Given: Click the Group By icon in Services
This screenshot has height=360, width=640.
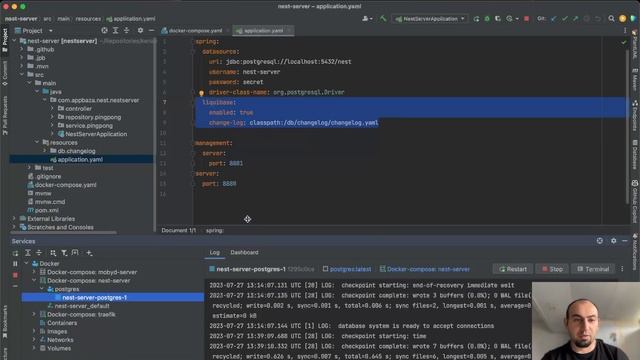Looking at the screenshot, I should (53, 253).
